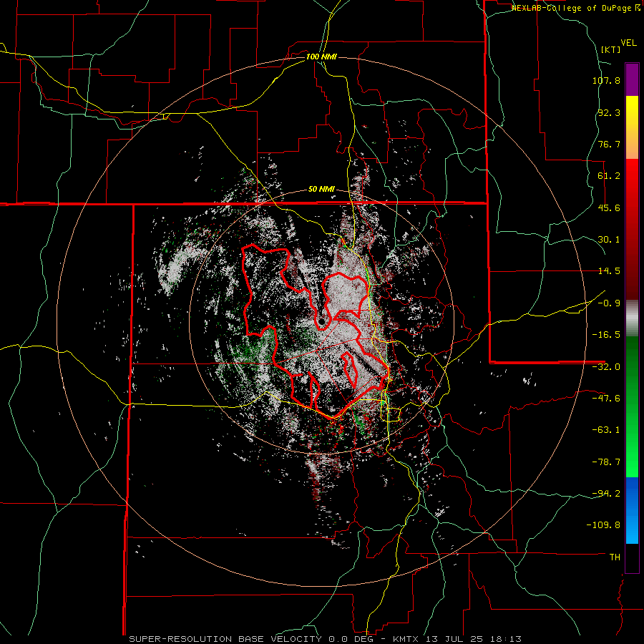Click the NEXLAB-College of DuPage credit text
Image resolution: width=644 pixels, height=644 pixels.
coord(572,8)
